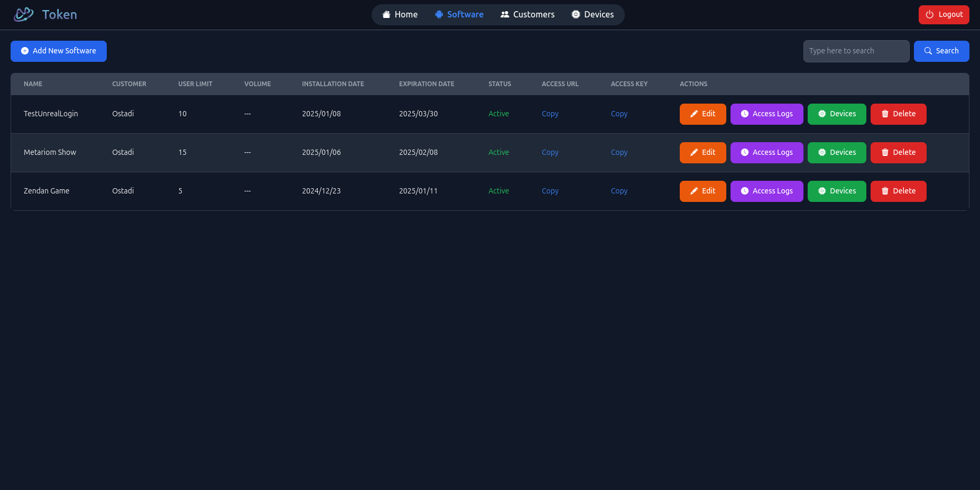Viewport: 980px width, 490px height.
Task: Click the magnifier icon on Search button
Action: [928, 51]
